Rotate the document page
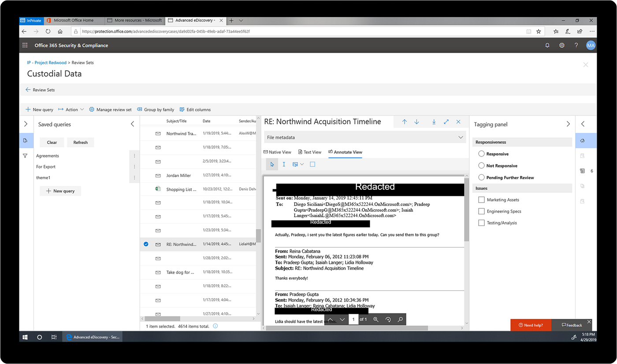The width and height of the screenshot is (617, 364). (x=388, y=319)
